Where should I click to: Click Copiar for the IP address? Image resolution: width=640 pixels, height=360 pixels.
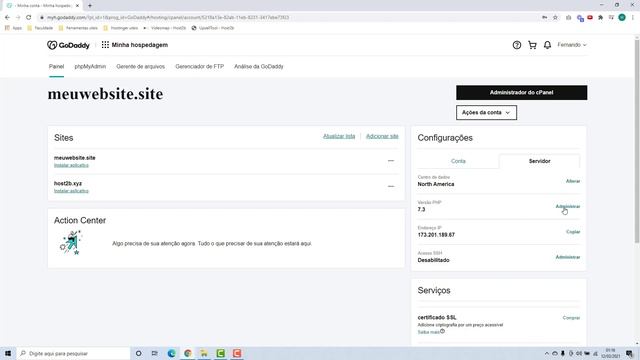[x=573, y=232]
